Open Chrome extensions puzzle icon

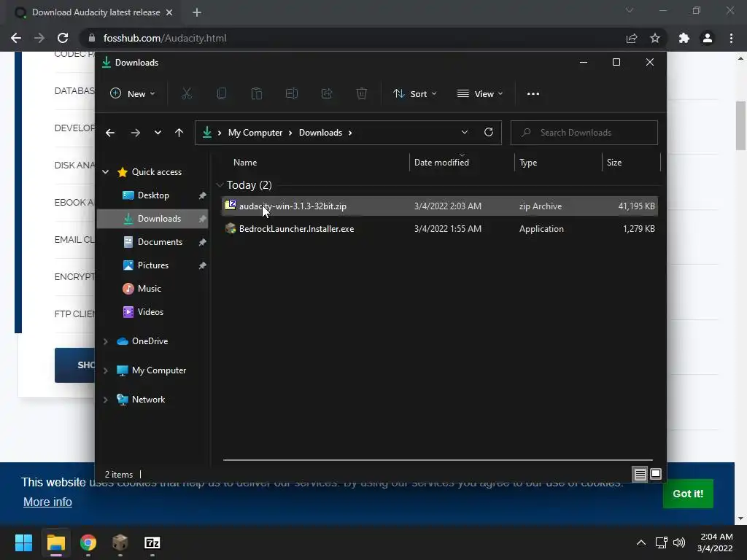click(684, 38)
